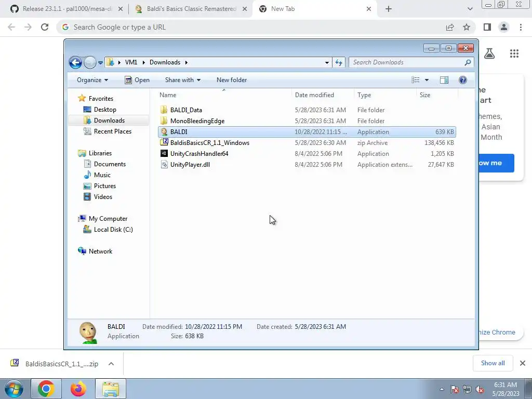Click the UnityPlayer.dll file icon
This screenshot has height=399, width=532.
click(x=164, y=165)
